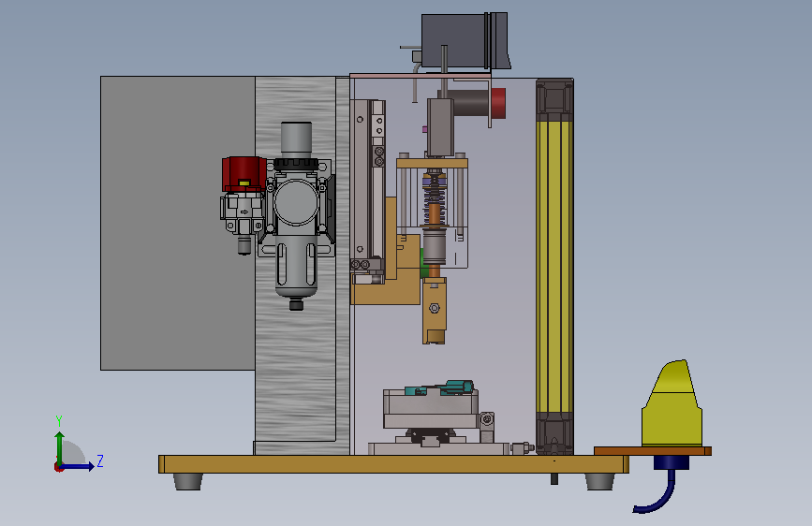Select the brown plate under foot pedal

(x=653, y=451)
